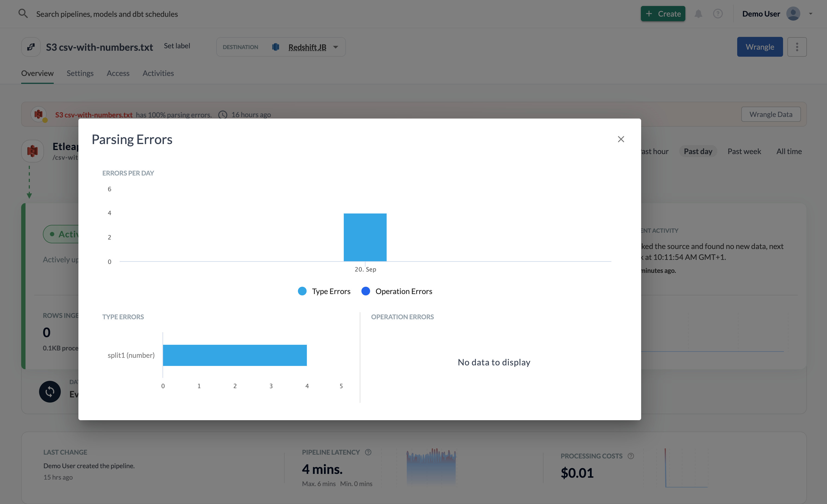Expand the Redshift JB destination dropdown
Screen dimensions: 827x504
click(336, 47)
